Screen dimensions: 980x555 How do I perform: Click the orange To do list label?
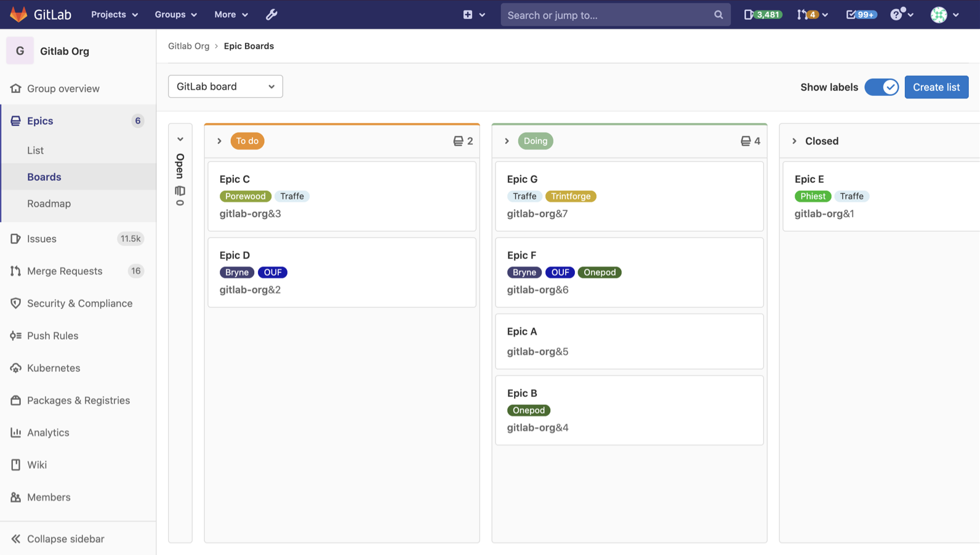tap(247, 141)
